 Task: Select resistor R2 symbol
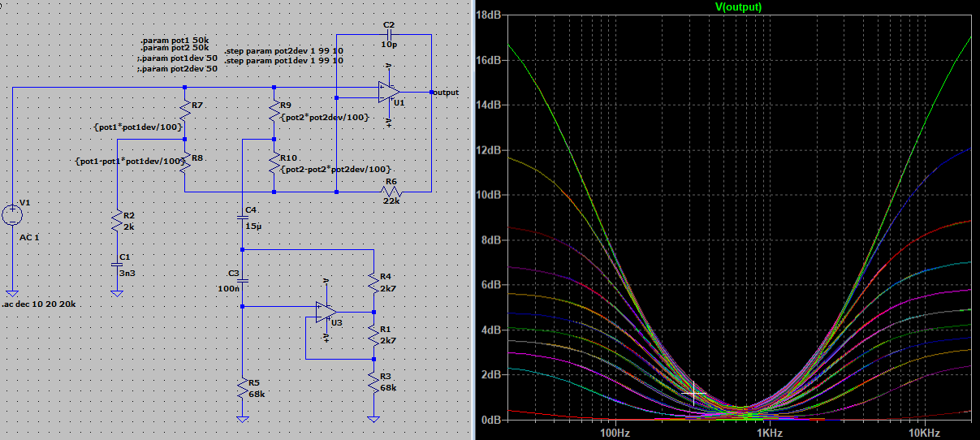[118, 221]
